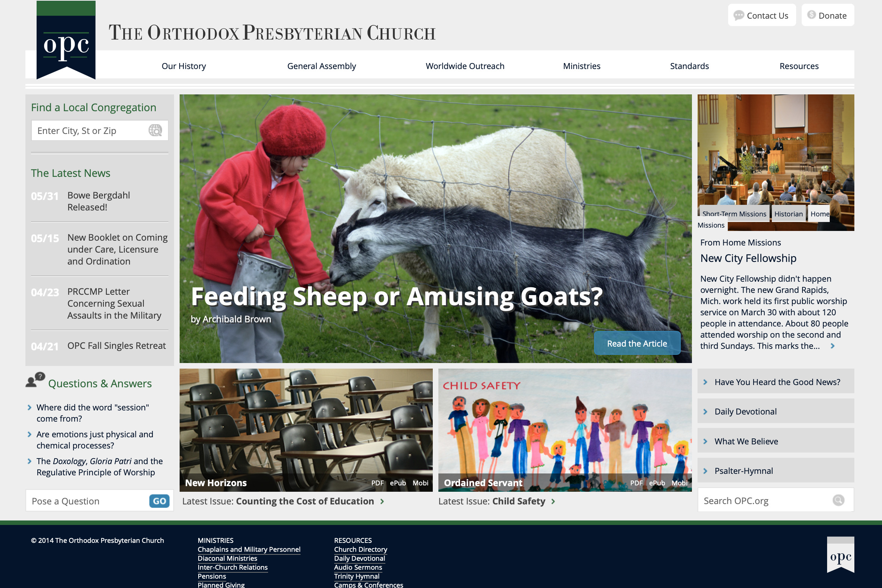Click the arrow after the New City Fellowship excerpt
Image resolution: width=882 pixels, height=588 pixels.
click(x=832, y=346)
